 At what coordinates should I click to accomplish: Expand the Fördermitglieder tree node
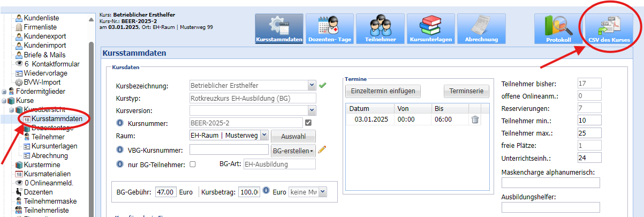point(4,92)
